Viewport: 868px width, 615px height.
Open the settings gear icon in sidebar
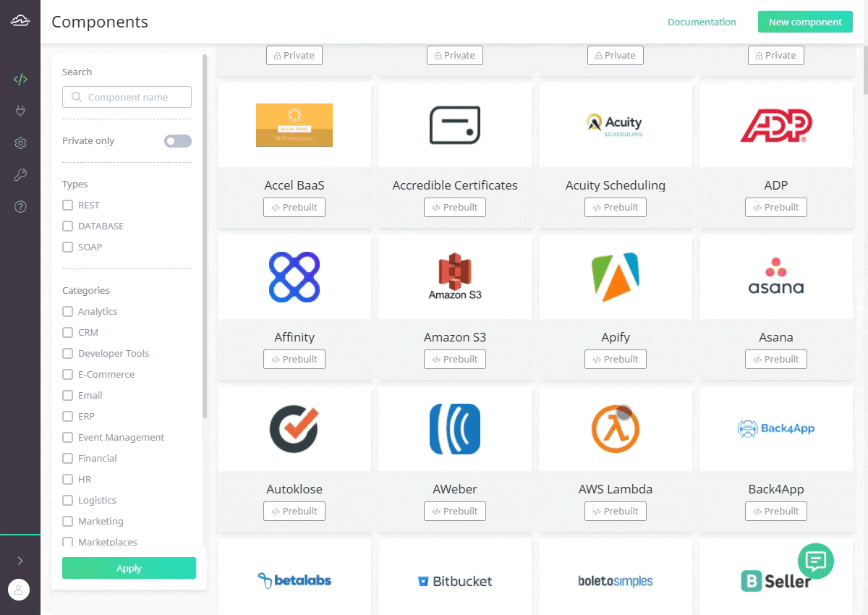(x=20, y=143)
